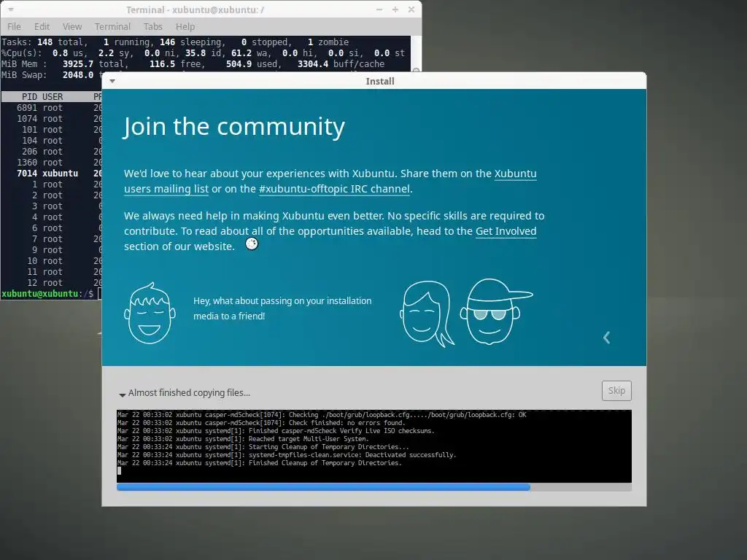The height and width of the screenshot is (560, 747).
Task: Minimize the Terminal window
Action: 379,9
